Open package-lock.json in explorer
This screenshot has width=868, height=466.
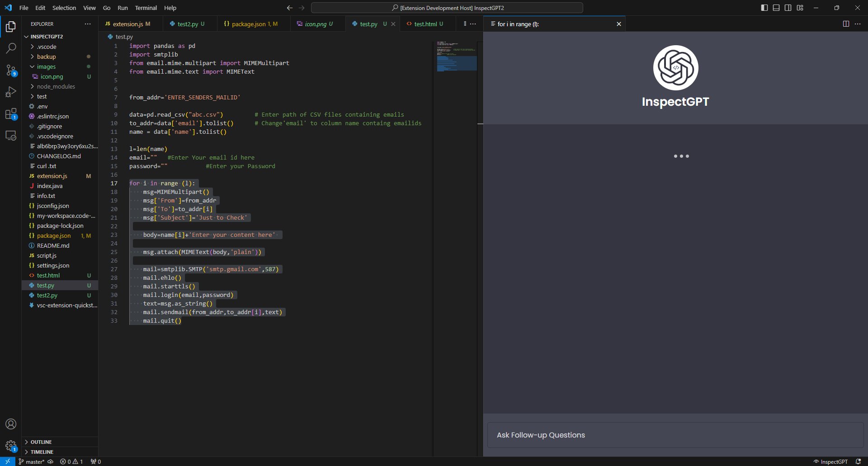point(61,226)
